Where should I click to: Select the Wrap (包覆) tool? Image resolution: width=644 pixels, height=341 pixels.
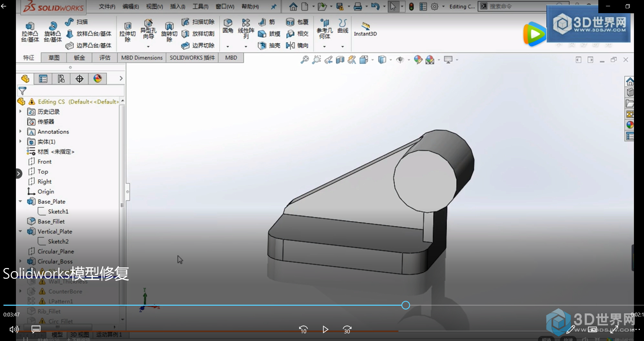point(297,22)
